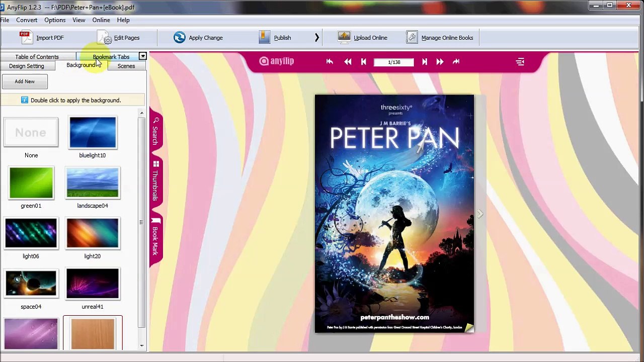This screenshot has width=644, height=362.
Task: Expand the toolbar overflow arrow after Publish
Action: click(317, 38)
